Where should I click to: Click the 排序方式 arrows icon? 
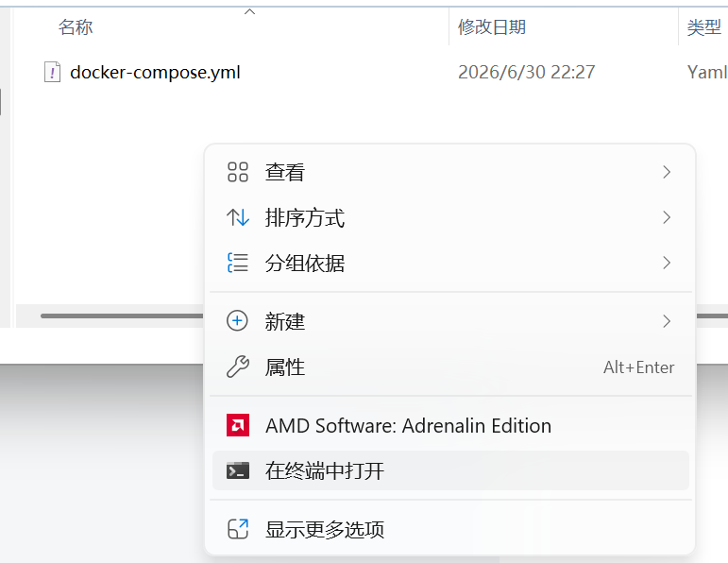tap(238, 217)
